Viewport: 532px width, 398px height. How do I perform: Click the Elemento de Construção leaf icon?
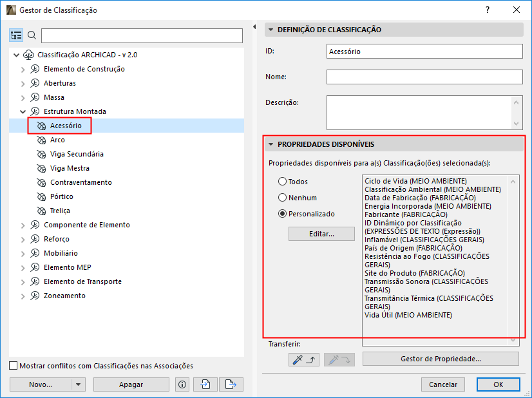(x=35, y=69)
